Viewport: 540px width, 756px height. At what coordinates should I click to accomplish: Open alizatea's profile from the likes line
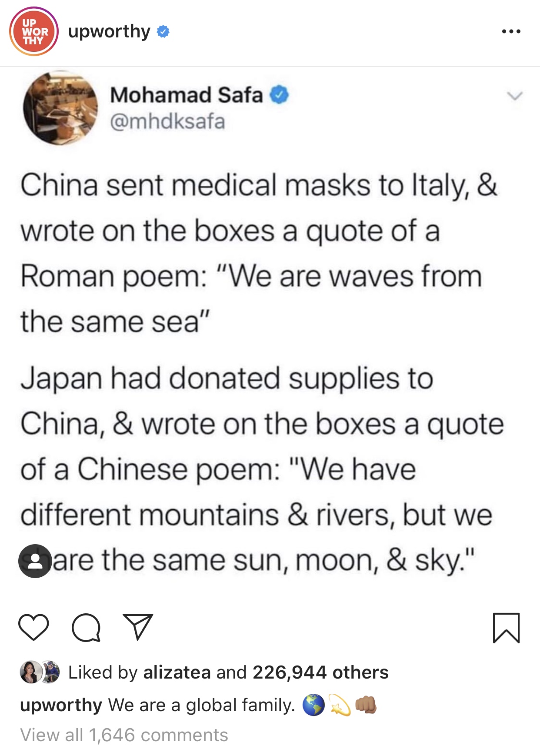[x=177, y=672]
